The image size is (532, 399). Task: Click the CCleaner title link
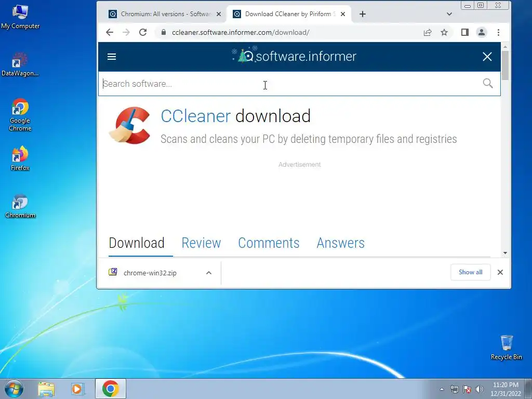(195, 116)
